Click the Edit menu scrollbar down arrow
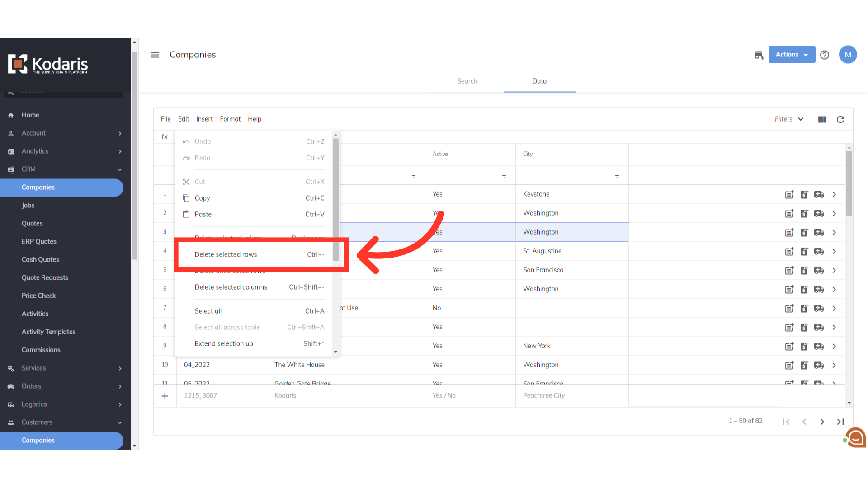Viewport: 868px width, 488px height. click(x=335, y=352)
